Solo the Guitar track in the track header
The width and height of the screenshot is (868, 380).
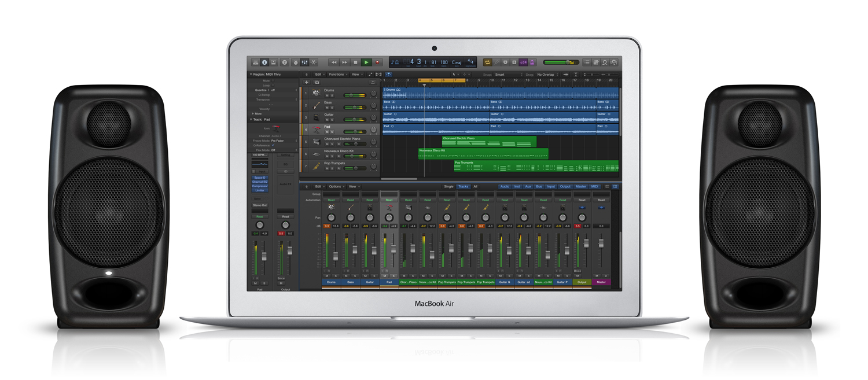[332, 120]
